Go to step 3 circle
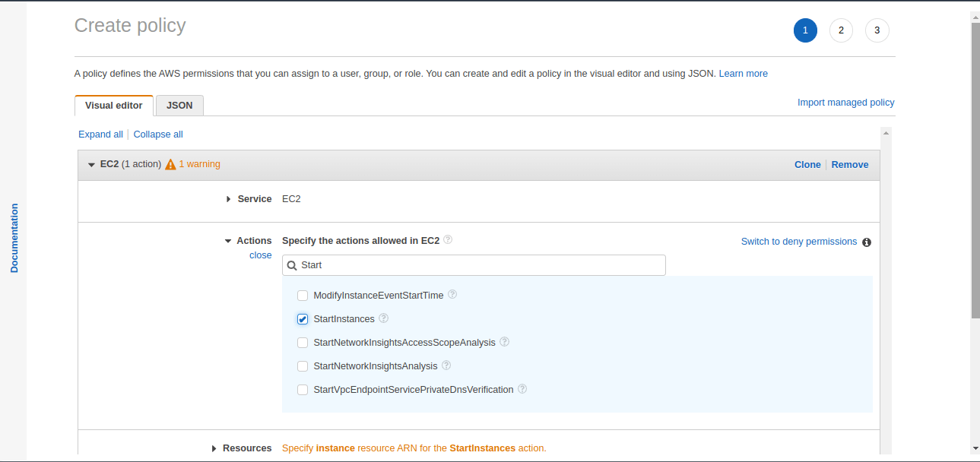The image size is (980, 462). click(877, 30)
